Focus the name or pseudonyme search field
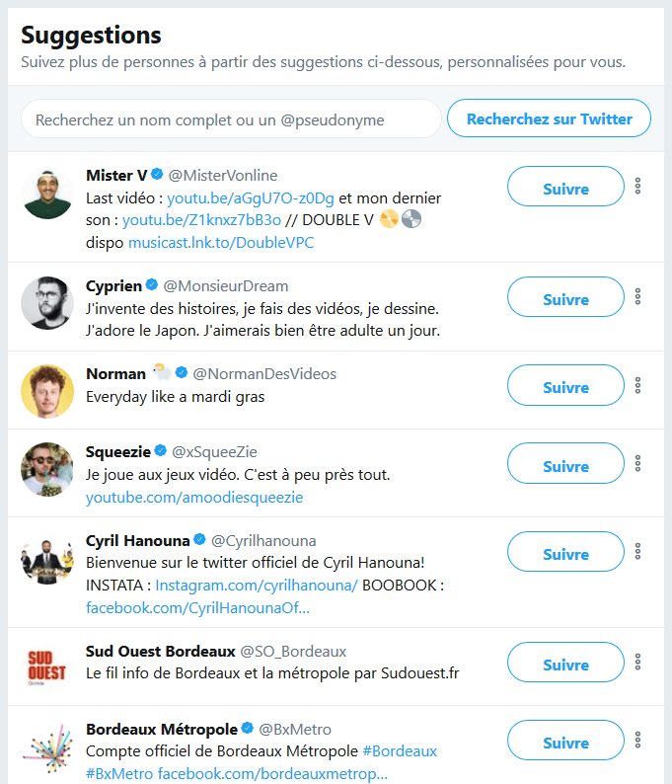The height and width of the screenshot is (784, 672). click(x=231, y=119)
